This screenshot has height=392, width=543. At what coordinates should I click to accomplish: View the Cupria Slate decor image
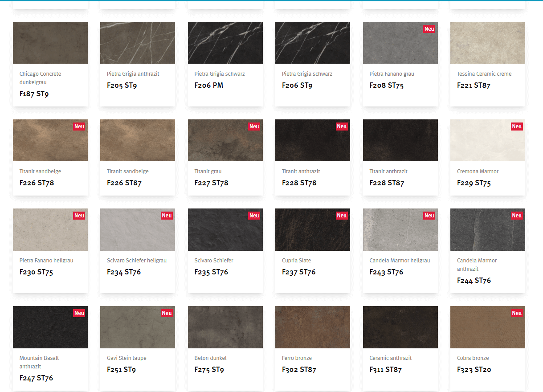click(313, 229)
